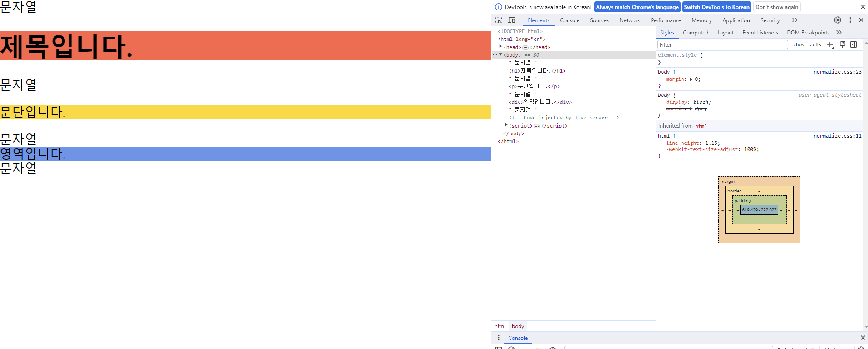This screenshot has height=349, width=868.
Task: Select body in the breadcrumb bar
Action: click(518, 326)
